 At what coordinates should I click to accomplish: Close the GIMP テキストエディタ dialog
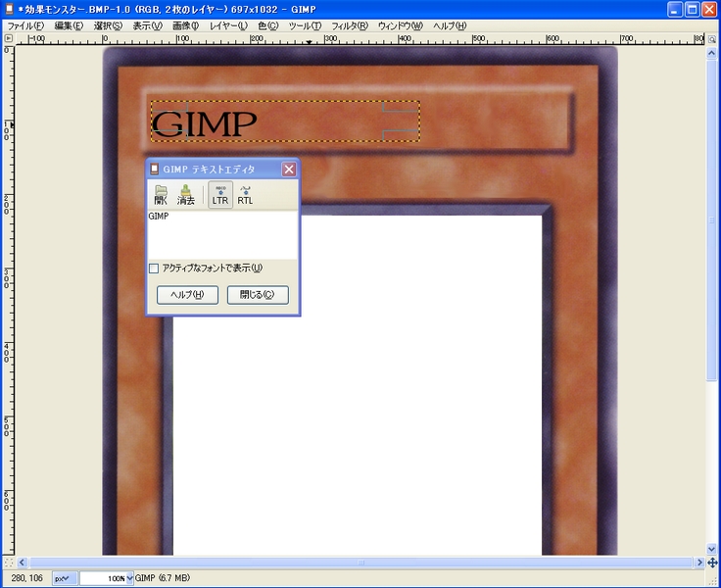click(x=289, y=169)
